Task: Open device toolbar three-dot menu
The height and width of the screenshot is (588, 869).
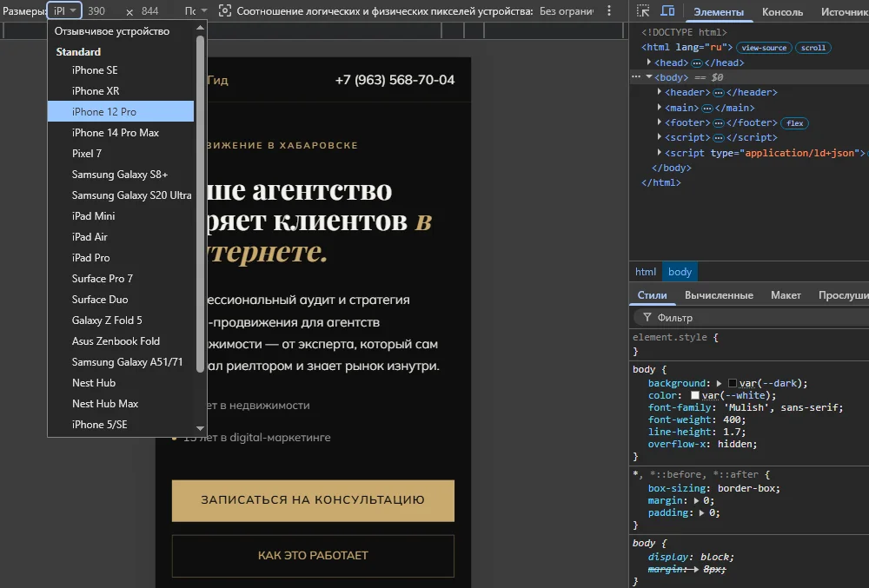Action: 609,10
